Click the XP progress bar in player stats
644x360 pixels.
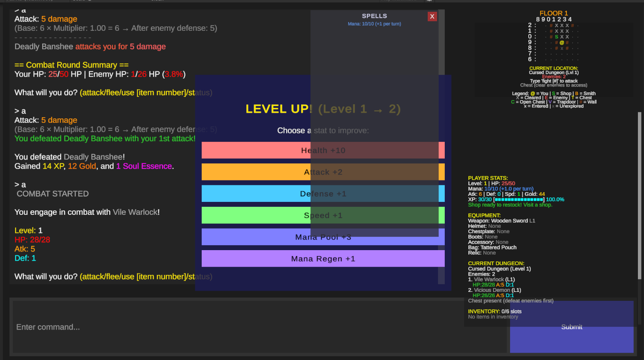pyautogui.click(x=519, y=199)
